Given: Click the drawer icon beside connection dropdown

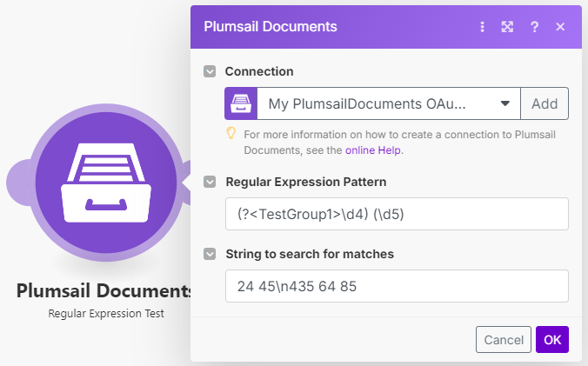Looking at the screenshot, I should 241,103.
